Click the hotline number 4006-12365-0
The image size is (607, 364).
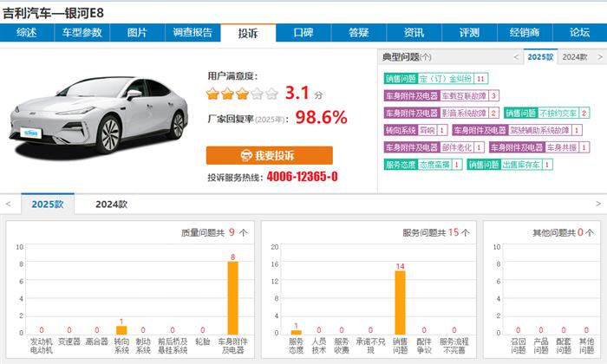[x=302, y=177]
